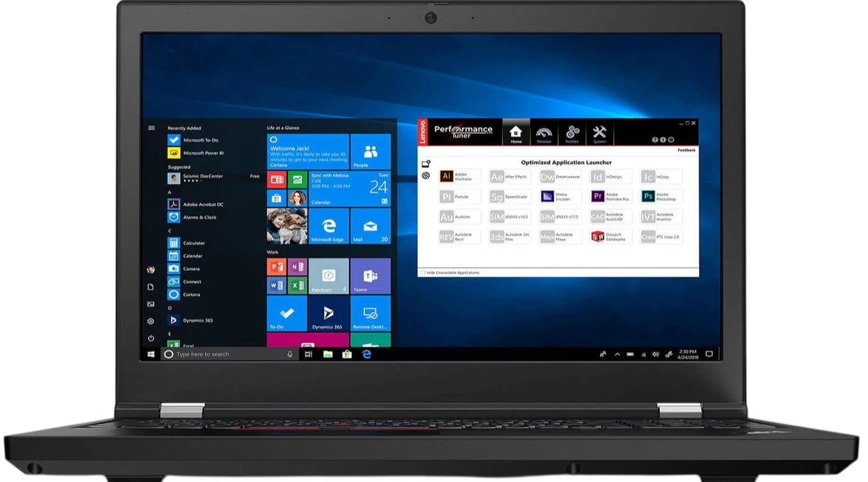Open Task View on the taskbar
The height and width of the screenshot is (482, 868).
(308, 354)
